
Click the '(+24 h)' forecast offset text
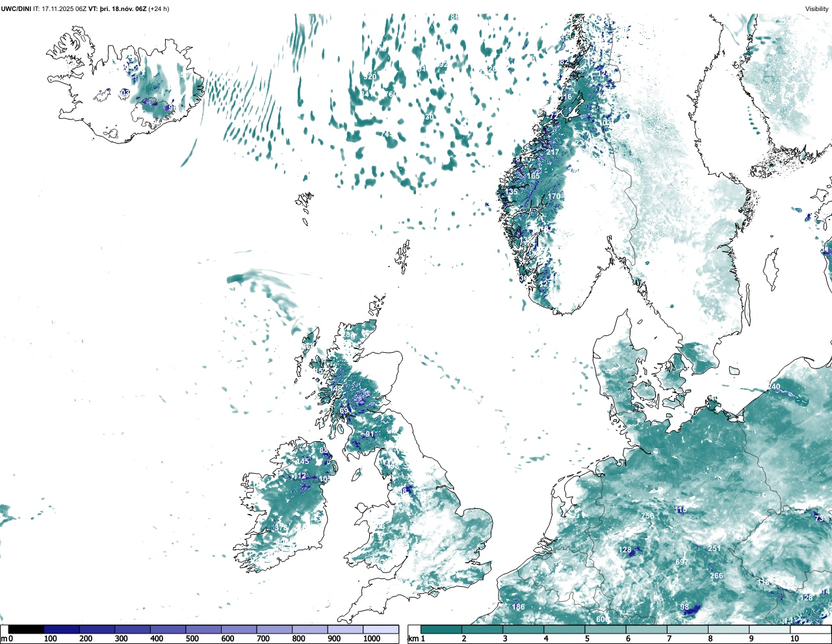(159, 9)
